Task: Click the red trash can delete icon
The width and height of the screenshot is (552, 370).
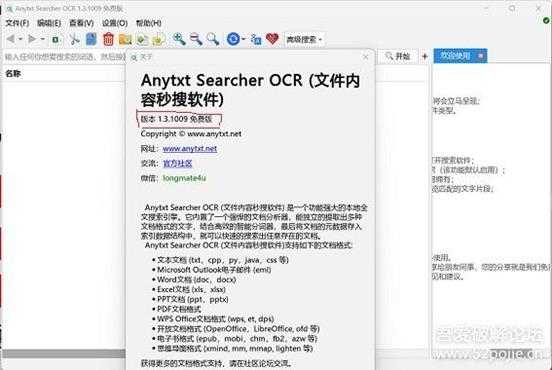Action: (x=108, y=39)
